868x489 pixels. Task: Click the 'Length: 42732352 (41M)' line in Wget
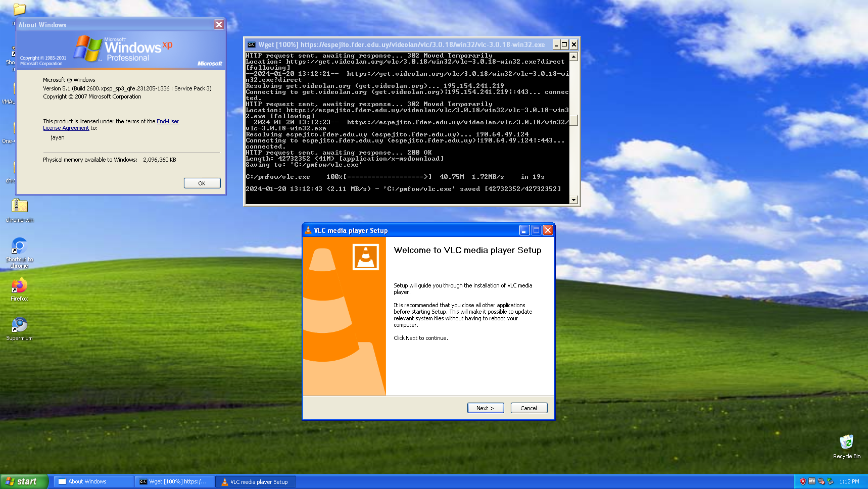[x=345, y=159]
